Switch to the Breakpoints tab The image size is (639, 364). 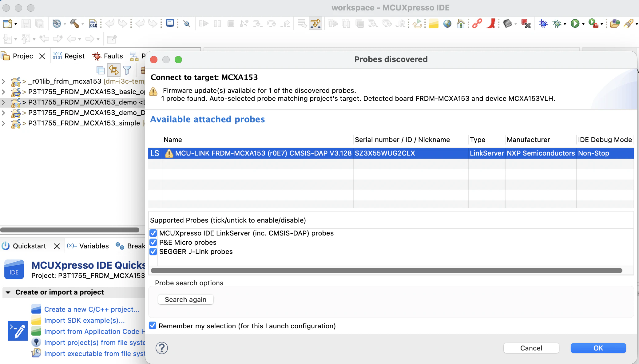(130, 246)
